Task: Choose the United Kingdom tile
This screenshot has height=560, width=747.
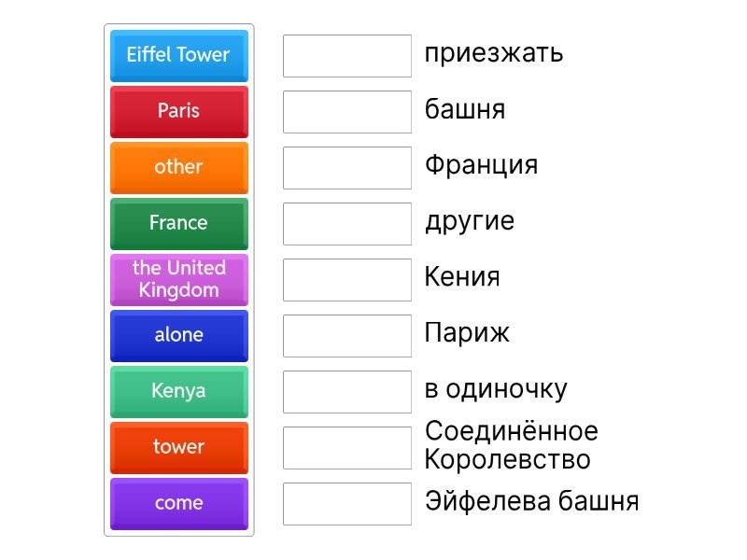Action: 178,279
